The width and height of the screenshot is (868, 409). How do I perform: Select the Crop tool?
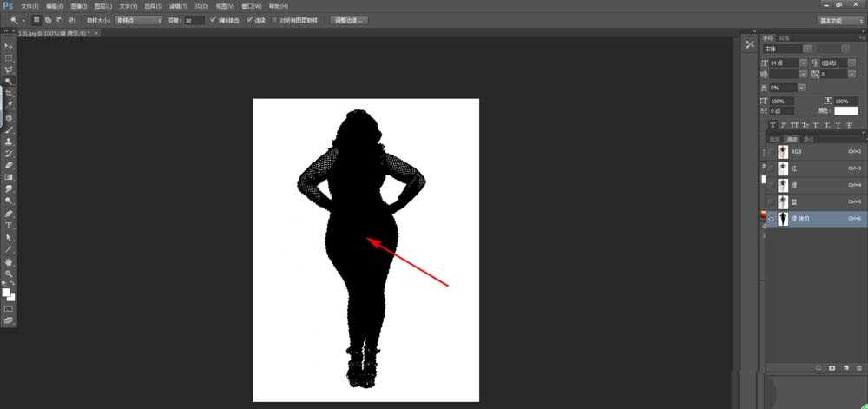pos(9,93)
